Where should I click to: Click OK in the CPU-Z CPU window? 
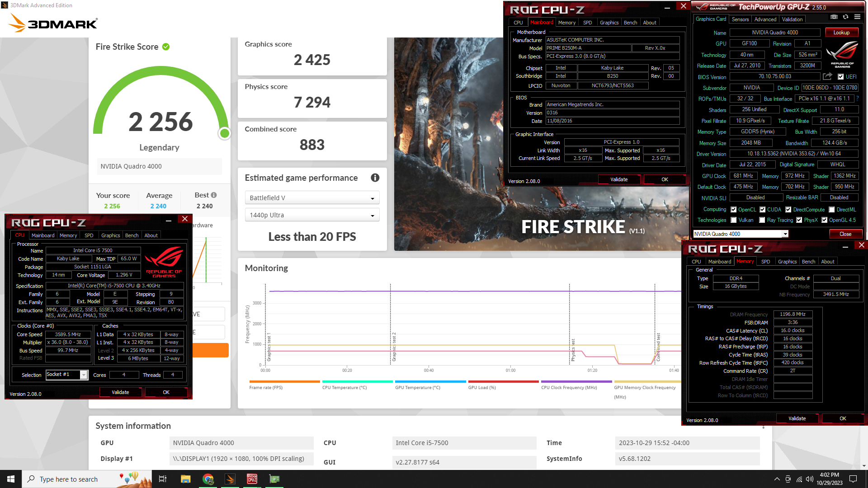point(166,392)
